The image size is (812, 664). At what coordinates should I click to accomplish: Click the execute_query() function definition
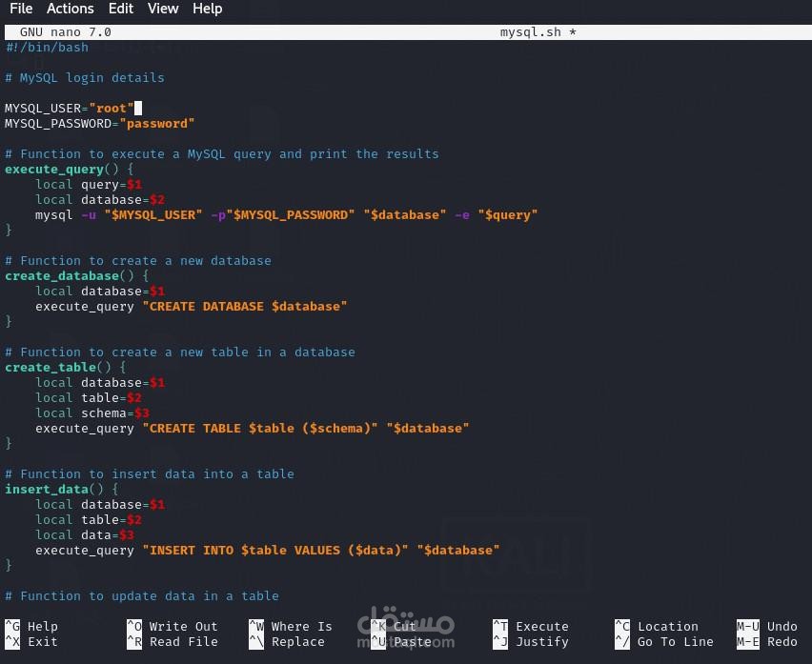click(70, 170)
